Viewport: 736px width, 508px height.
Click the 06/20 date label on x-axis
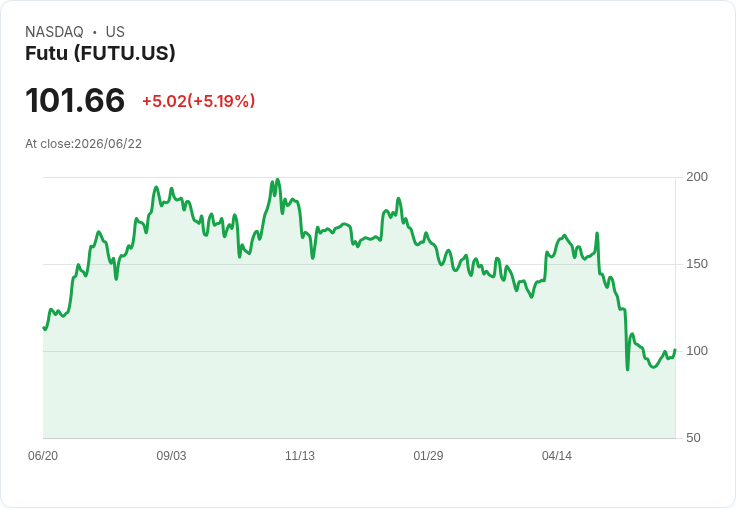43,455
